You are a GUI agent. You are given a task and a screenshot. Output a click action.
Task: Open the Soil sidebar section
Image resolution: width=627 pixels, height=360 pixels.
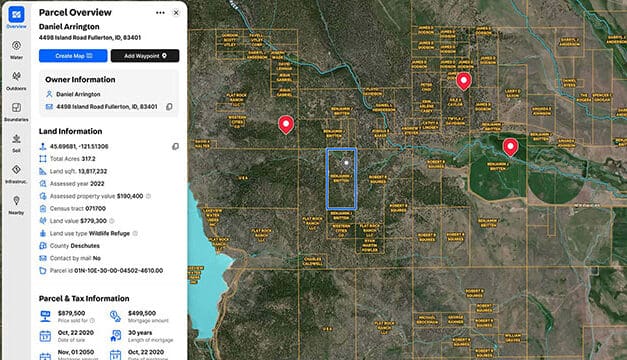[16, 143]
